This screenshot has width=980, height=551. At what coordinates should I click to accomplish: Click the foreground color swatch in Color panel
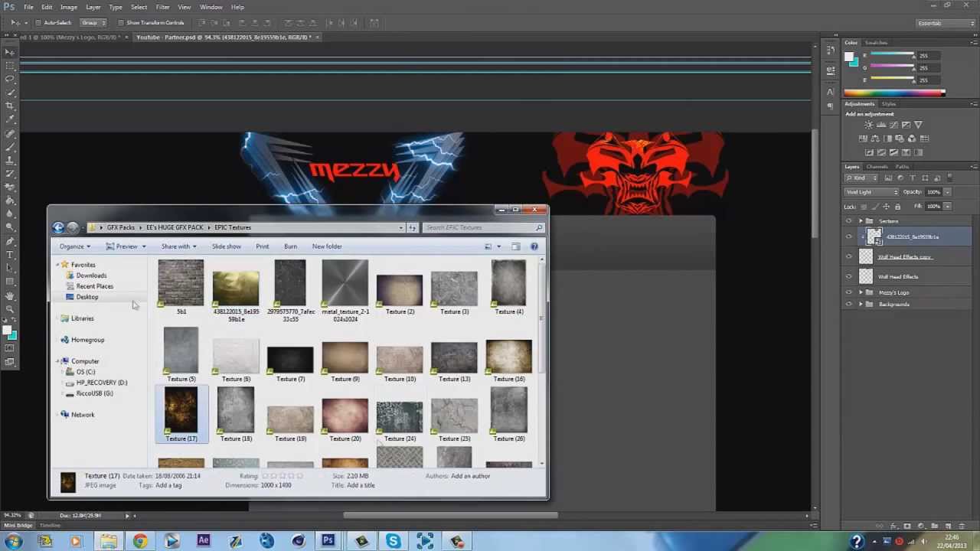coord(850,57)
